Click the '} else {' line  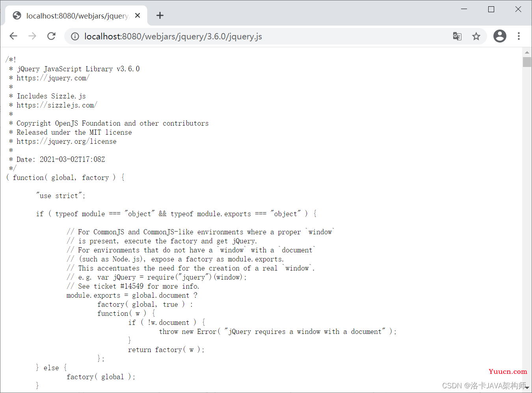coord(52,368)
